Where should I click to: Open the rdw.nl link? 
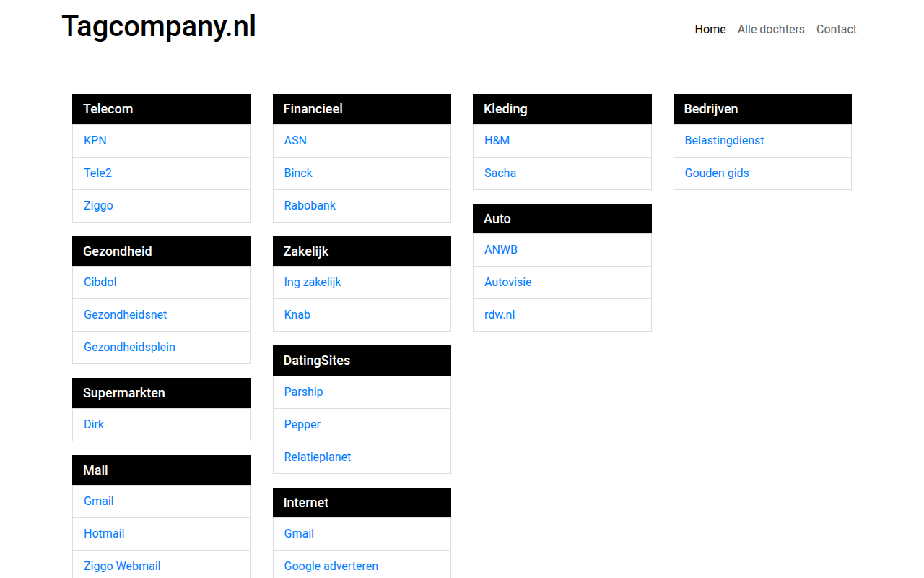500,314
